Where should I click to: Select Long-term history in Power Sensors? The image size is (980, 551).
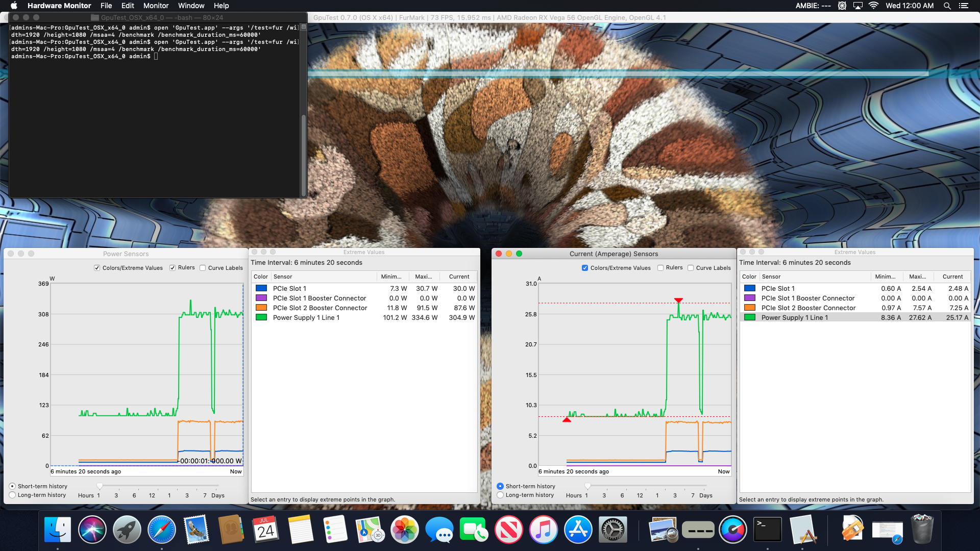tap(13, 495)
